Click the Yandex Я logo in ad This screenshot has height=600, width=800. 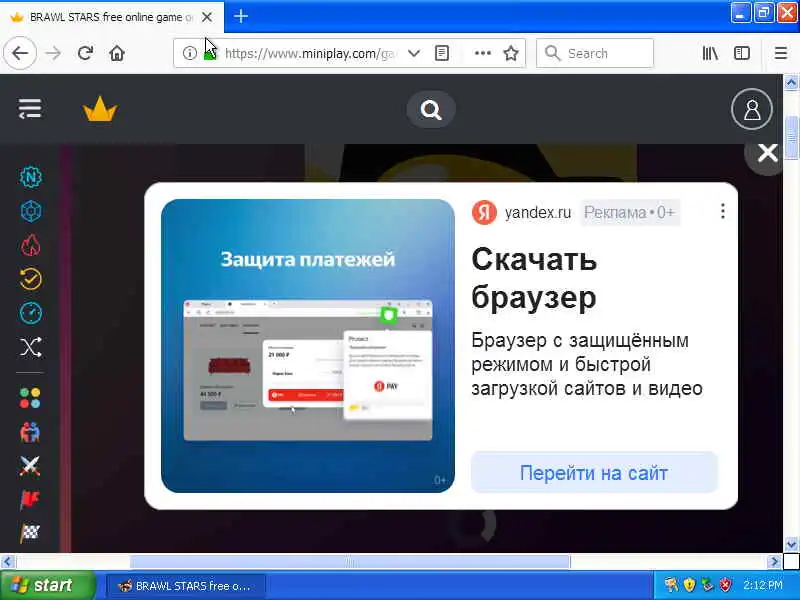[484, 212]
